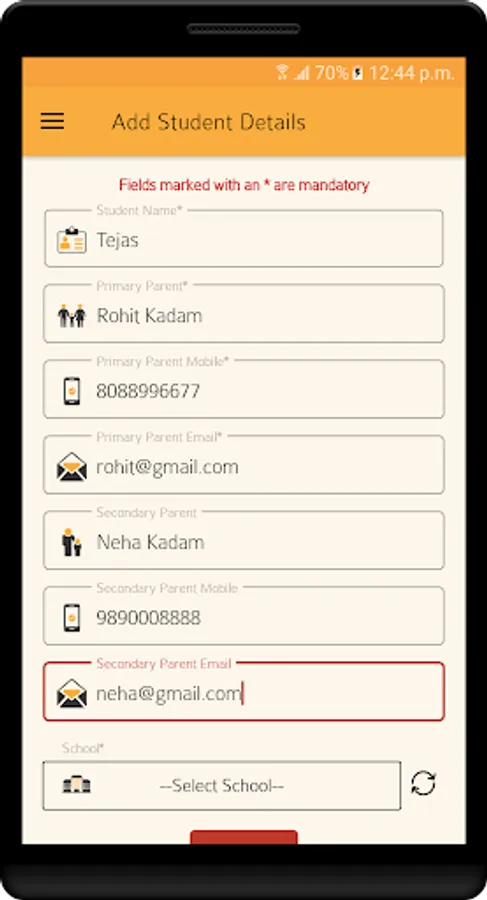
Task: Edit mobile number 9890008888
Action: point(244,616)
